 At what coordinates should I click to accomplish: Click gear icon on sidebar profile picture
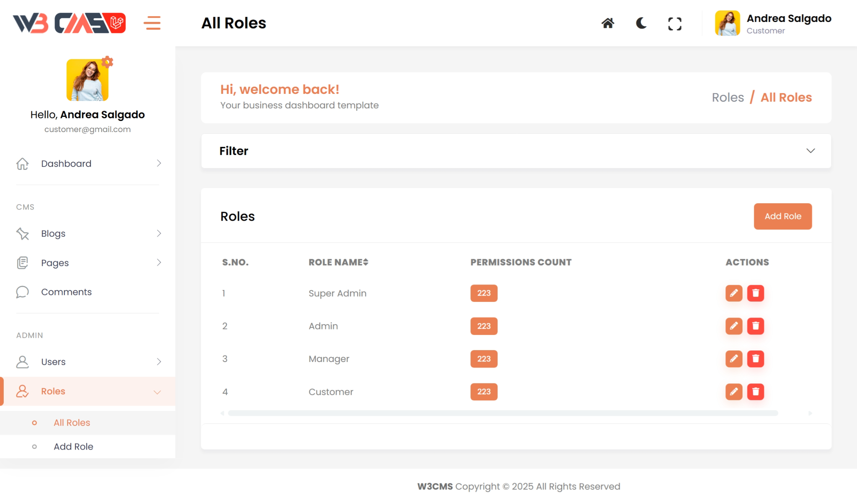[107, 62]
